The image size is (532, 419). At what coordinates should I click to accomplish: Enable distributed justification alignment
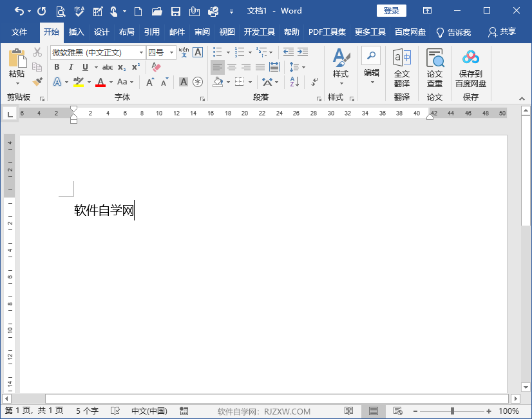pyautogui.click(x=274, y=66)
